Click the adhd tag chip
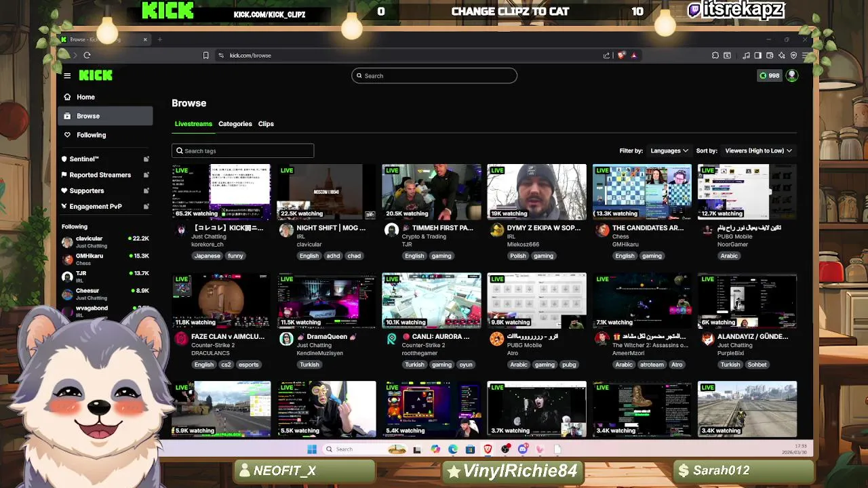Screen dimensions: 868x488 click(x=333, y=256)
